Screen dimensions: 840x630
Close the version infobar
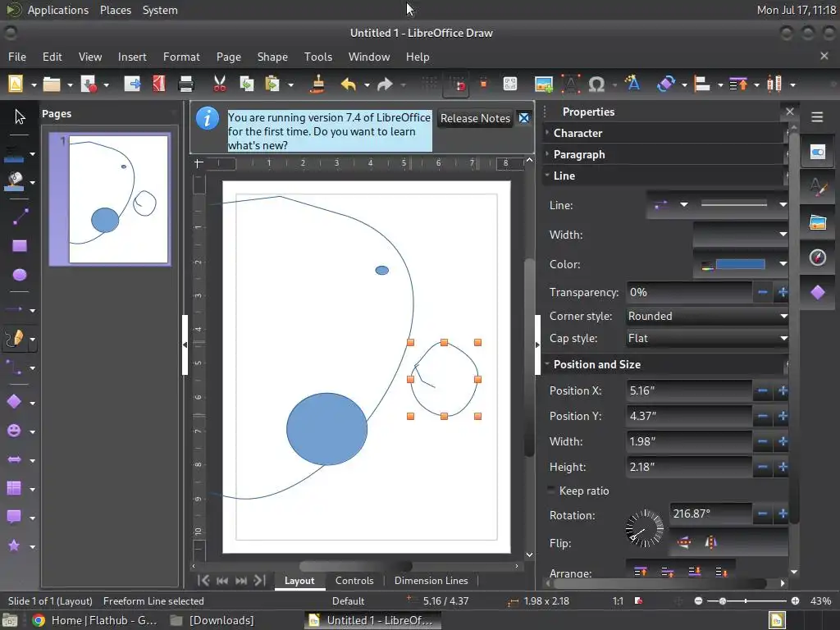[524, 118]
